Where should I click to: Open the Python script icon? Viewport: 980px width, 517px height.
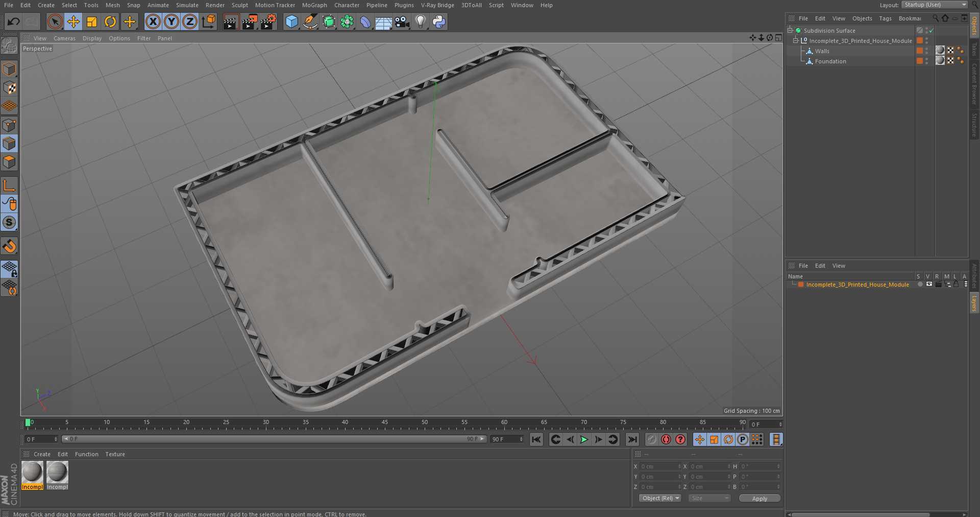439,21
